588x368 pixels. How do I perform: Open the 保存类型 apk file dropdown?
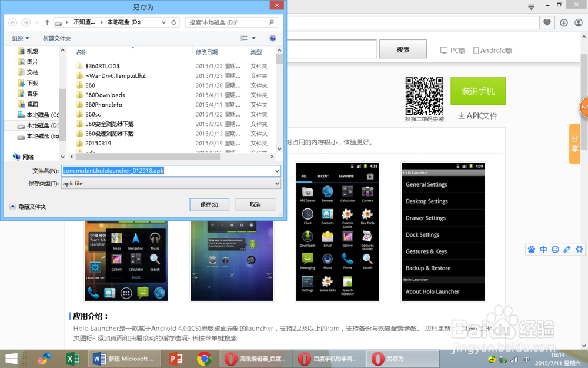[171, 183]
